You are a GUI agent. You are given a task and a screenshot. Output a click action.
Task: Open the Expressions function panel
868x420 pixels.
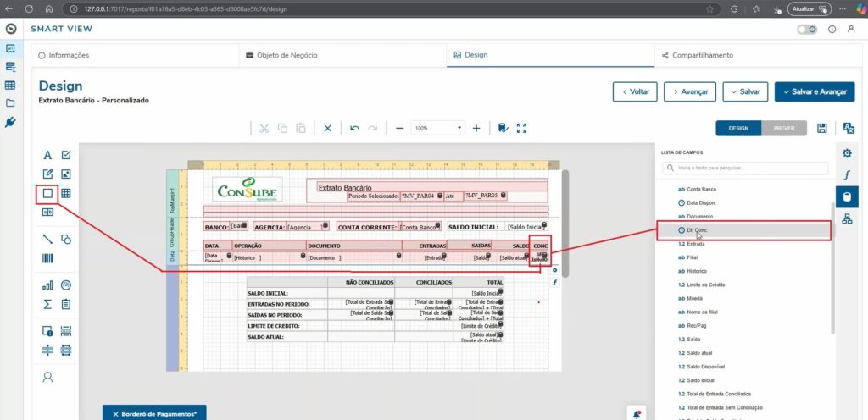tap(847, 175)
